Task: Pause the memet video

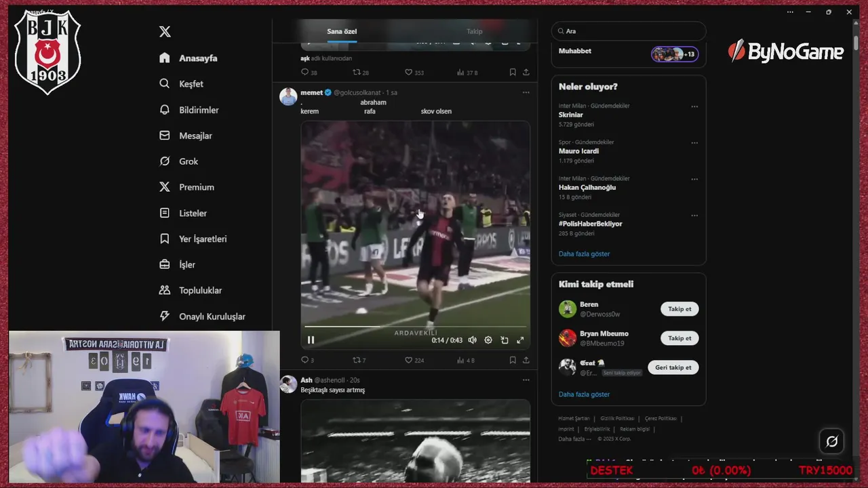Action: tap(311, 340)
